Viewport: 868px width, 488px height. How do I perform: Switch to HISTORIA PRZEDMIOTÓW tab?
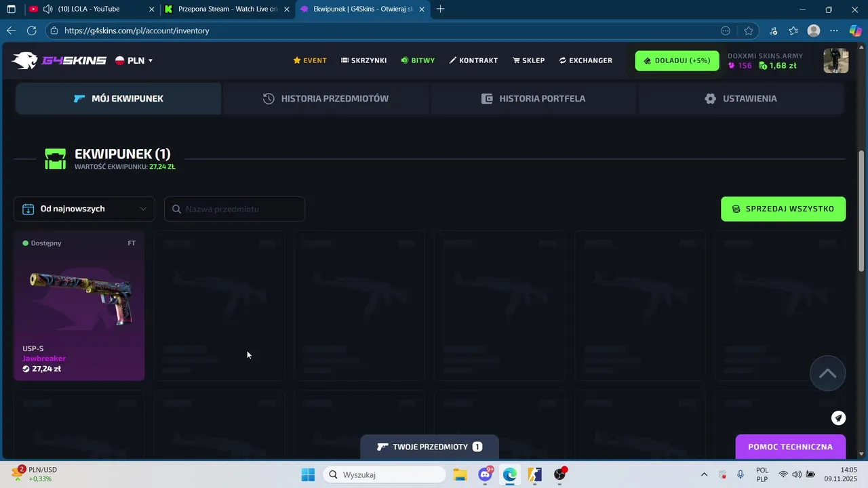pyautogui.click(x=326, y=98)
